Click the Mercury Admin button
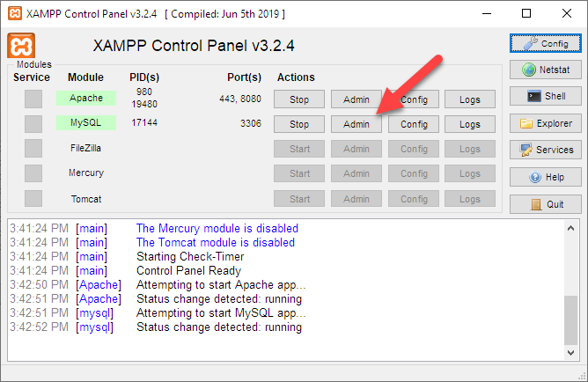This screenshot has height=382, width=588. pos(356,173)
